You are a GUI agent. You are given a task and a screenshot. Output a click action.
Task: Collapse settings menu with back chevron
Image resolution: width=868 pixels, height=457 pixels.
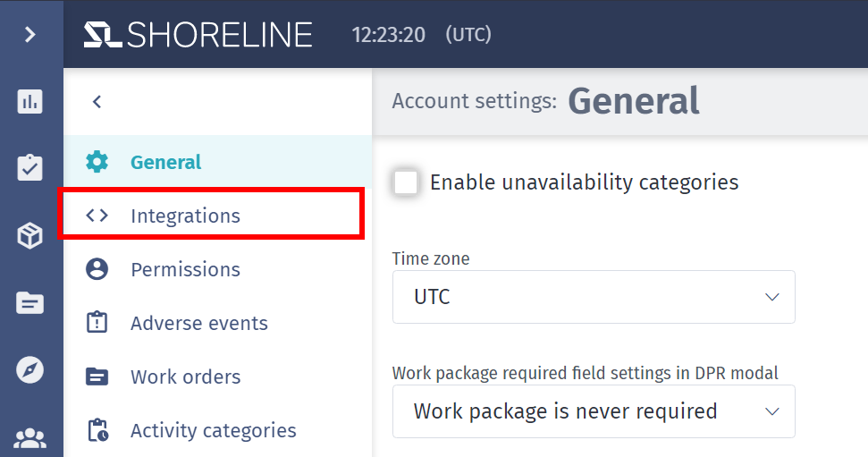click(97, 101)
